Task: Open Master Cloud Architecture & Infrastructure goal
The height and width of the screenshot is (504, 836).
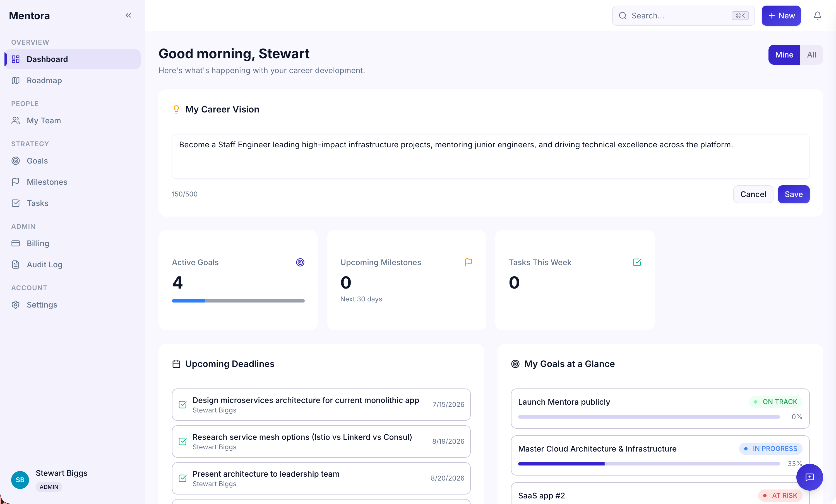Action: click(x=660, y=455)
